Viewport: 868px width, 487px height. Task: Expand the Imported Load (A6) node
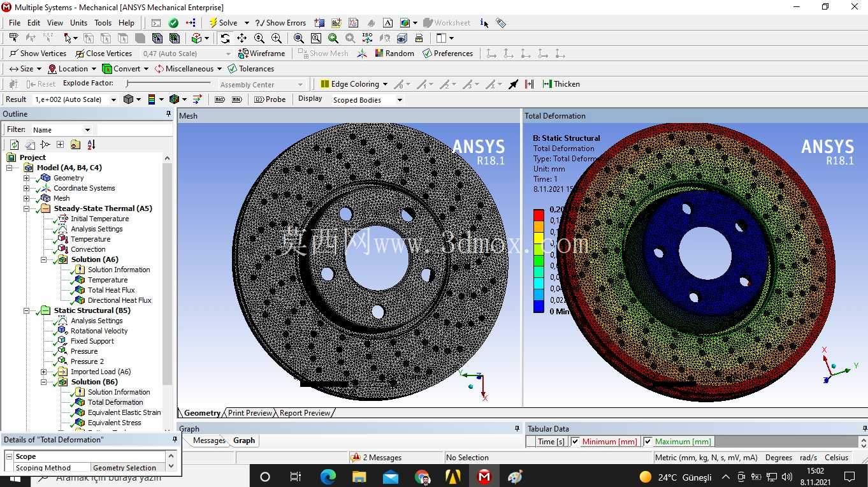click(x=44, y=372)
